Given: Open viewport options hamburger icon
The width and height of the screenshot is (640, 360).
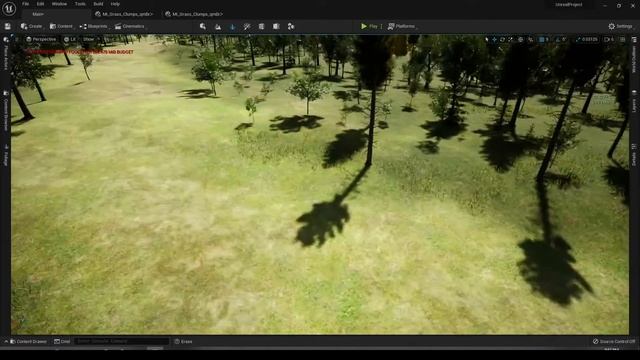Looking at the screenshot, I should click(16, 39).
